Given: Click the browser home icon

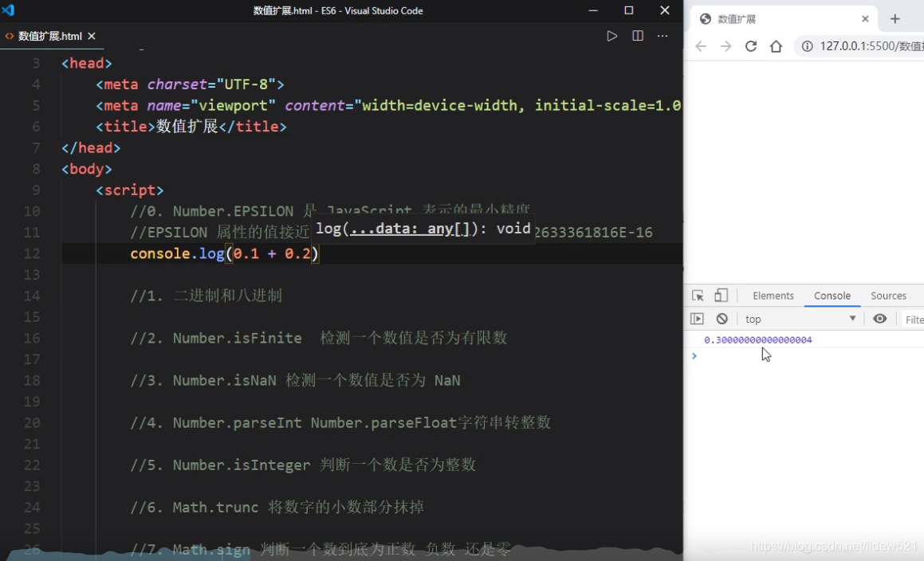Looking at the screenshot, I should 776,46.
